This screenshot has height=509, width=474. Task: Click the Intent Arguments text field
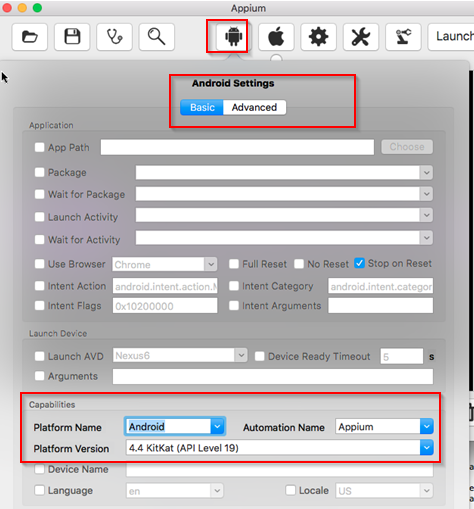[x=381, y=306]
